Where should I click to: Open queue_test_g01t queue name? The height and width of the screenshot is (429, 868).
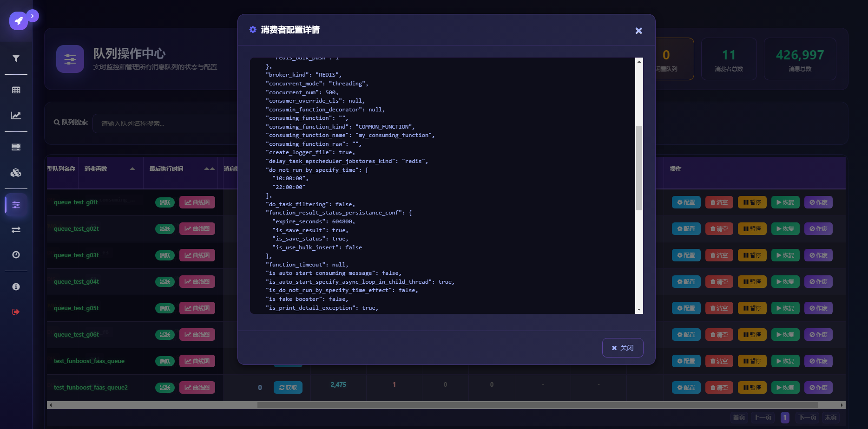click(76, 202)
